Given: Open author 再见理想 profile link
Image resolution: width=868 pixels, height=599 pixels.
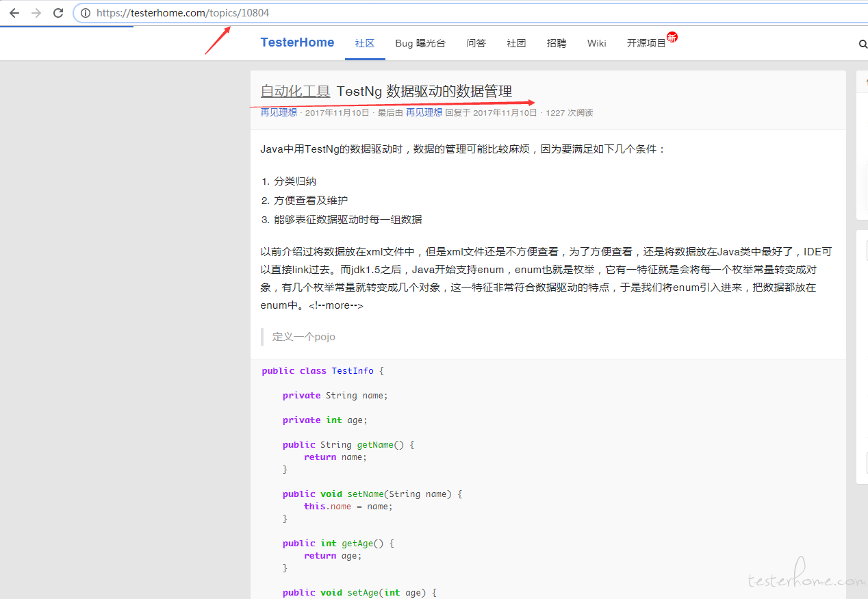Looking at the screenshot, I should tap(279, 112).
